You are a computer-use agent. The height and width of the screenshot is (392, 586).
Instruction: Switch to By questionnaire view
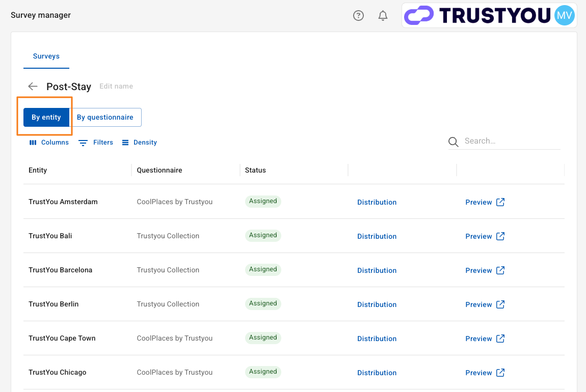click(105, 117)
